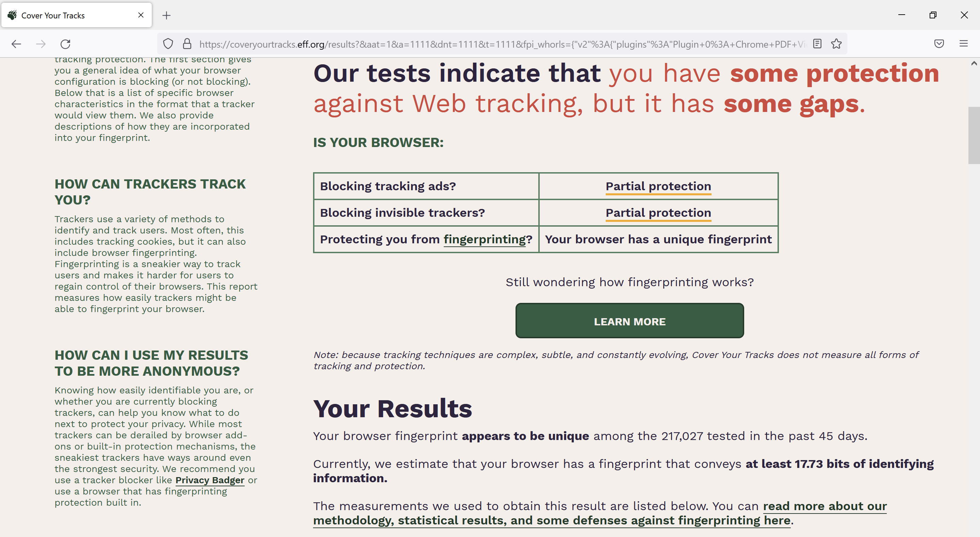980x537 pixels.
Task: Click the Partial protection tracking ads link
Action: coord(658,186)
